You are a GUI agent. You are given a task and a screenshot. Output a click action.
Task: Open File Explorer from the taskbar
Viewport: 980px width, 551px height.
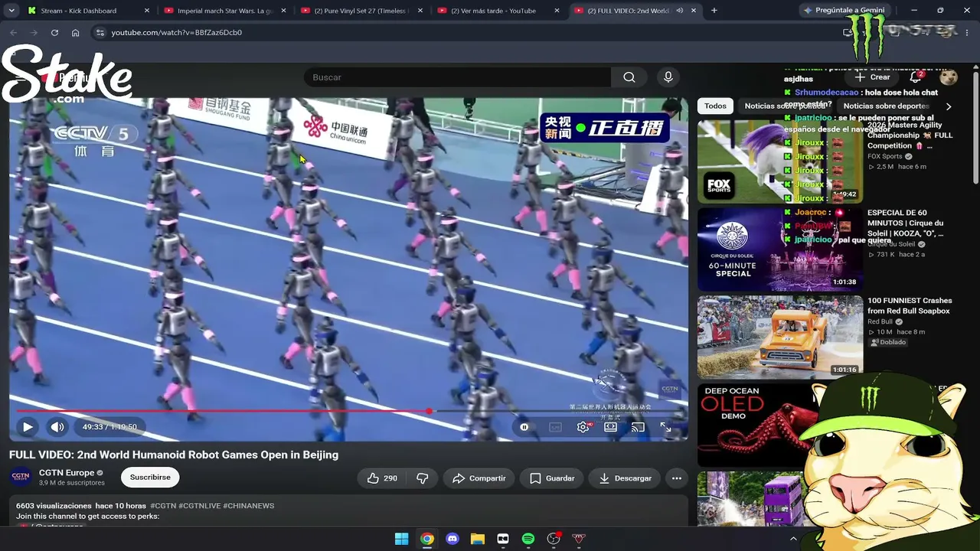478,539
